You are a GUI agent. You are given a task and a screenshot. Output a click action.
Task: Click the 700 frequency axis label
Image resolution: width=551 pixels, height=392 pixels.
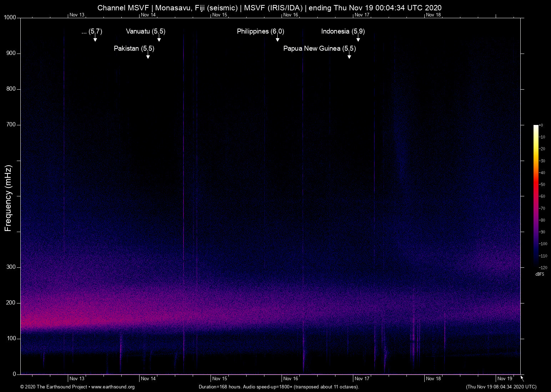pyautogui.click(x=11, y=125)
